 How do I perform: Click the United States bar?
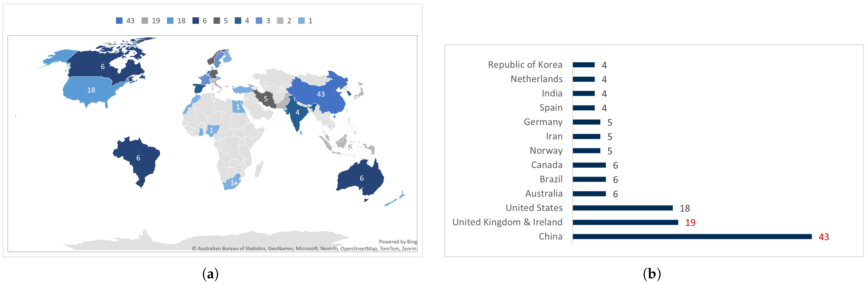point(622,208)
